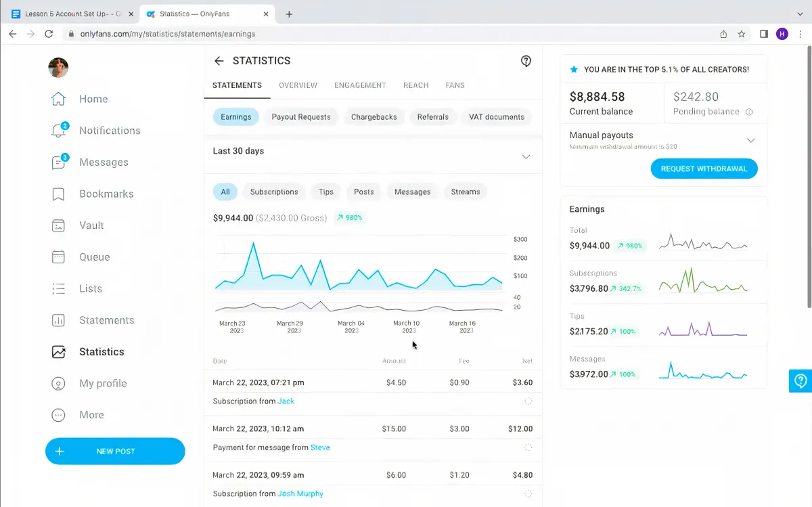Select the Subscriptions earnings filter
This screenshot has width=812, height=507.
coord(274,192)
